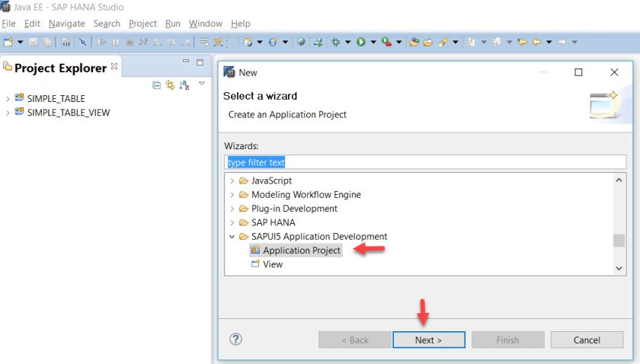This screenshot has height=364, width=640.
Task: Click the Search flashlight toolbar icon
Action: [443, 42]
